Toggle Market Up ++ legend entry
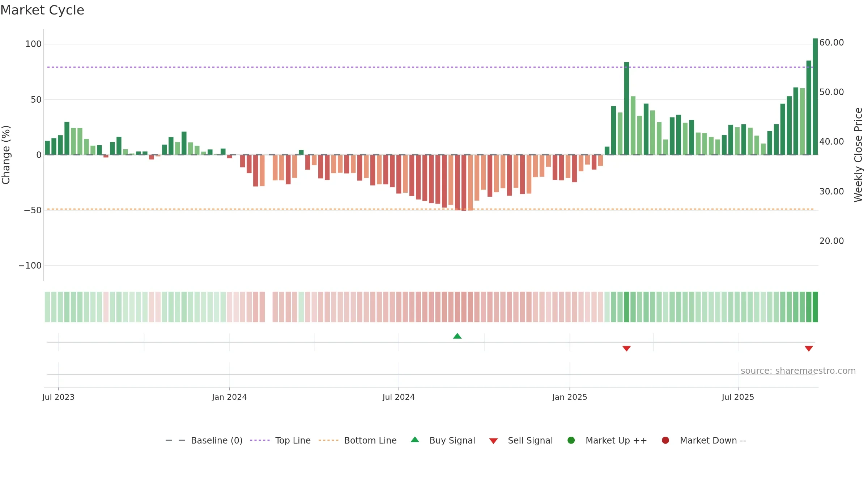Viewport: 868px width, 488px height. click(607, 440)
